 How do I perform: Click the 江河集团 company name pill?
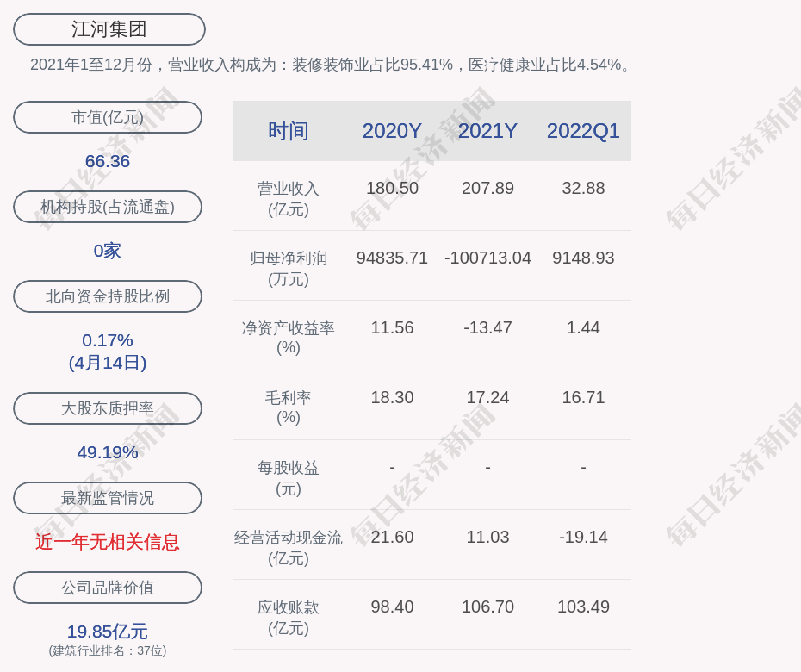click(x=109, y=29)
